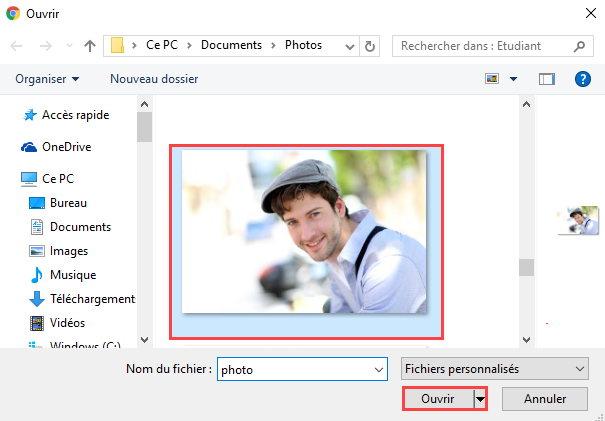
Task: Click the search magnifier icon
Action: (x=579, y=46)
